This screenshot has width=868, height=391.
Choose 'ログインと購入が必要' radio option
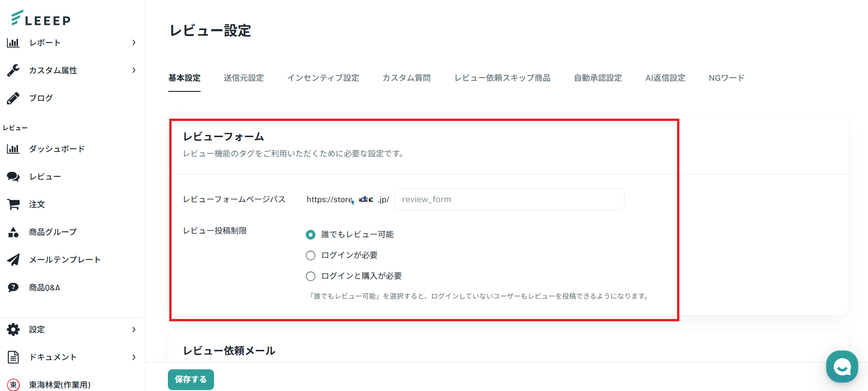311,276
